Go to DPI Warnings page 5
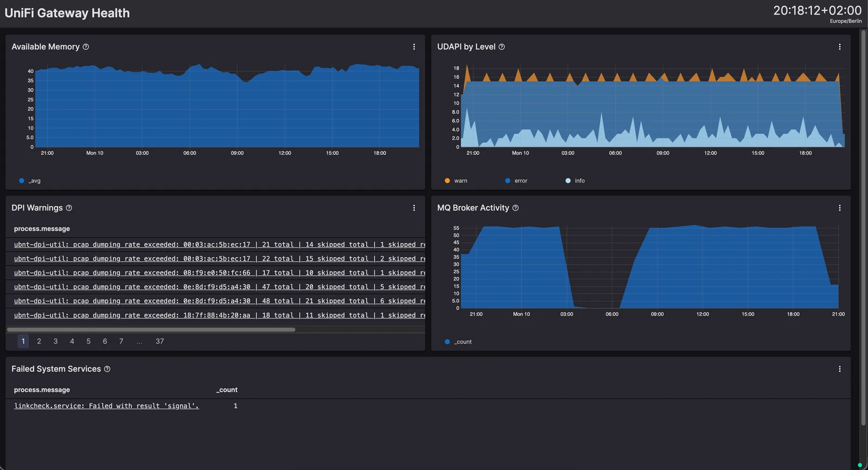This screenshot has height=470, width=868. (x=88, y=341)
